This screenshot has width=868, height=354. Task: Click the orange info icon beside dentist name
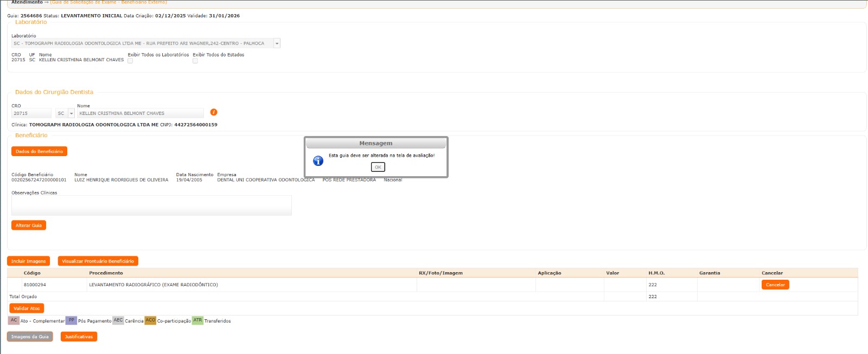pyautogui.click(x=214, y=112)
